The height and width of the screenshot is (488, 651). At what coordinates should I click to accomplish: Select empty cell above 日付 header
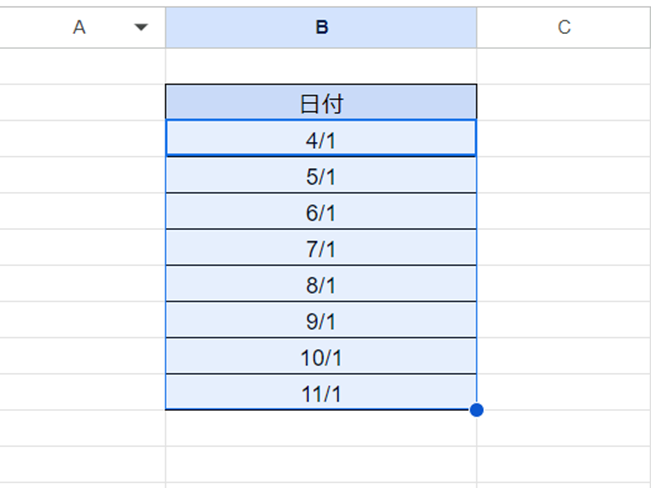321,66
